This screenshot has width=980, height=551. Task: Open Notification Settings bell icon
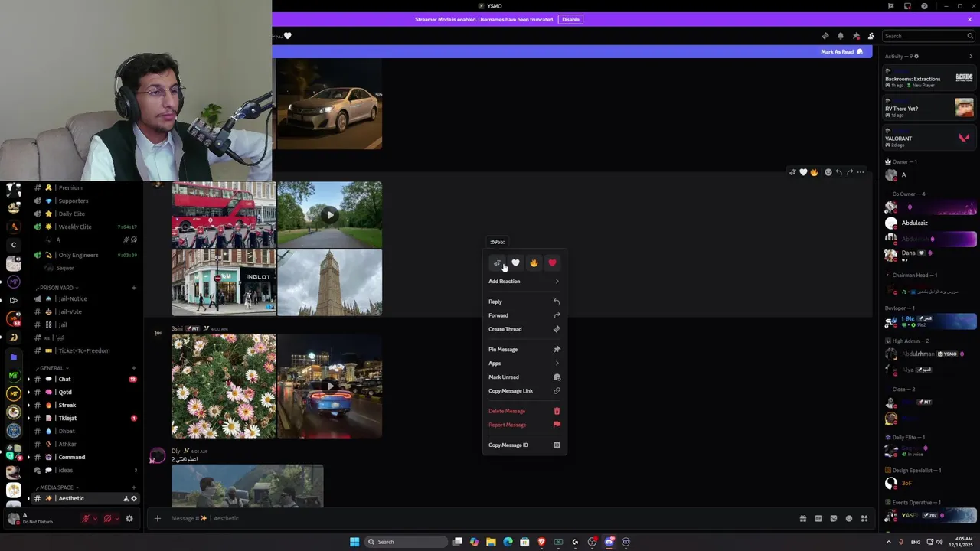[841, 36]
